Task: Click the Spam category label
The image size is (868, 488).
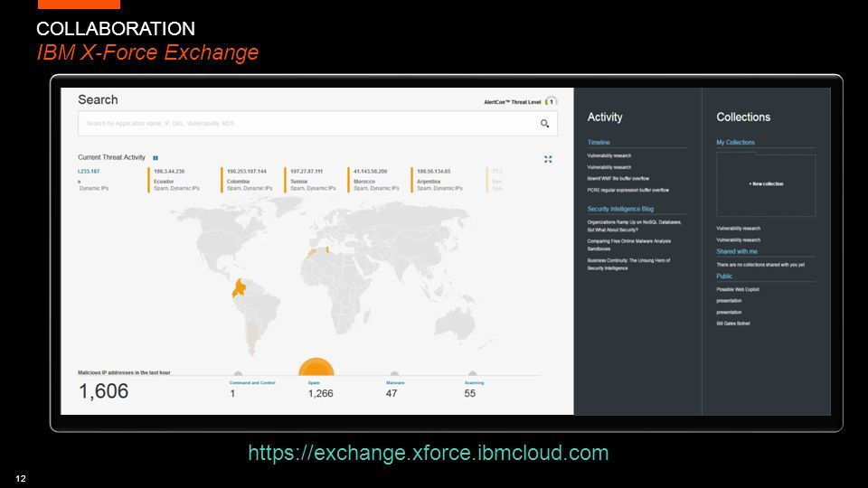Action: (x=314, y=383)
